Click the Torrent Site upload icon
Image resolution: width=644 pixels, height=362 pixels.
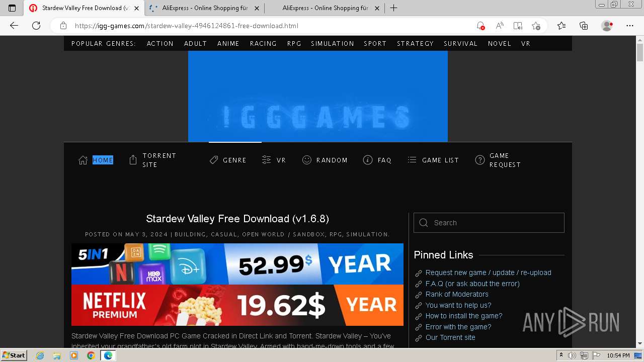pyautogui.click(x=133, y=160)
